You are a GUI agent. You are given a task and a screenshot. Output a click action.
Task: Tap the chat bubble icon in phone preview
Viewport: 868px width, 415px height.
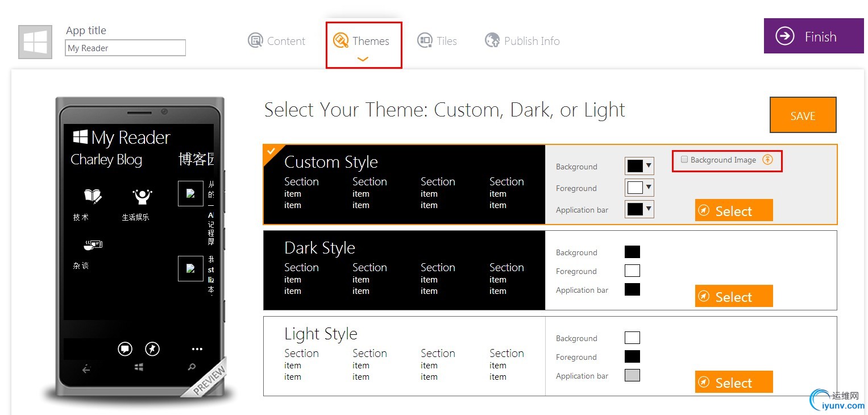click(x=125, y=348)
